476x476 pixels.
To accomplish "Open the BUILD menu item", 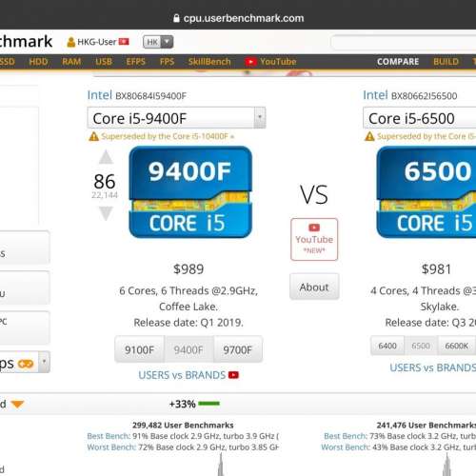I will coord(446,62).
